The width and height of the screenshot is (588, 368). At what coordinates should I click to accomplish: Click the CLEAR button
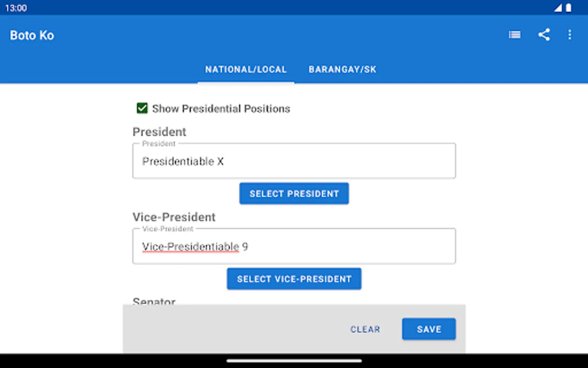(x=365, y=329)
